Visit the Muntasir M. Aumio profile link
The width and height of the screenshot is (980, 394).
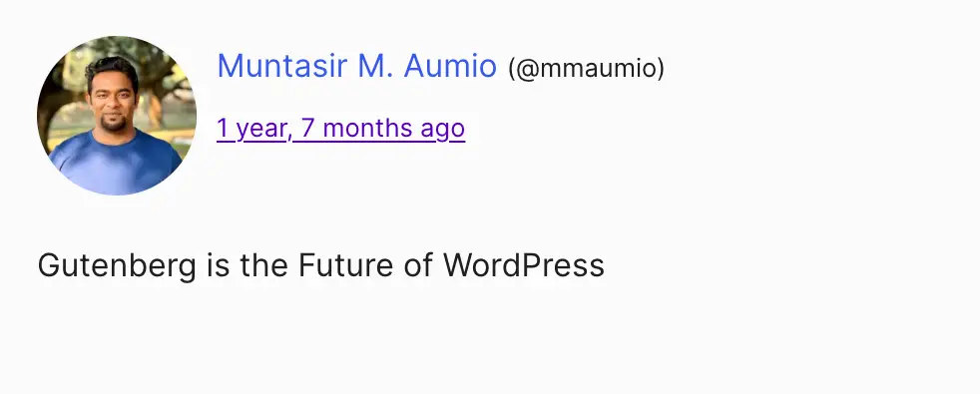pyautogui.click(x=356, y=66)
